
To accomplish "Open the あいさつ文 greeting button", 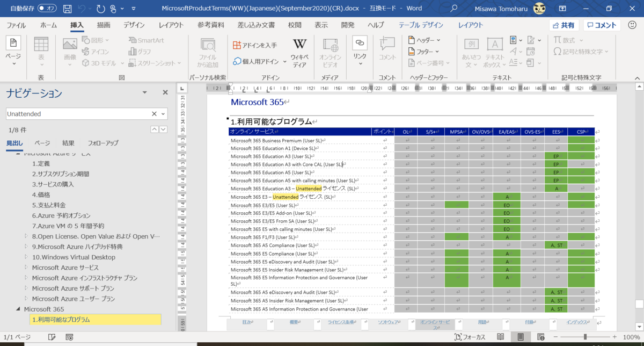I will tap(471, 53).
